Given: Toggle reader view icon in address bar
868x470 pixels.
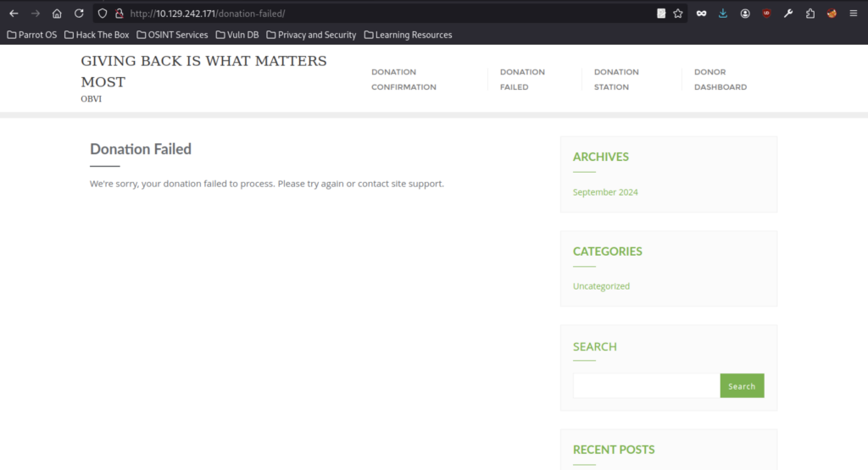Looking at the screenshot, I should point(661,14).
